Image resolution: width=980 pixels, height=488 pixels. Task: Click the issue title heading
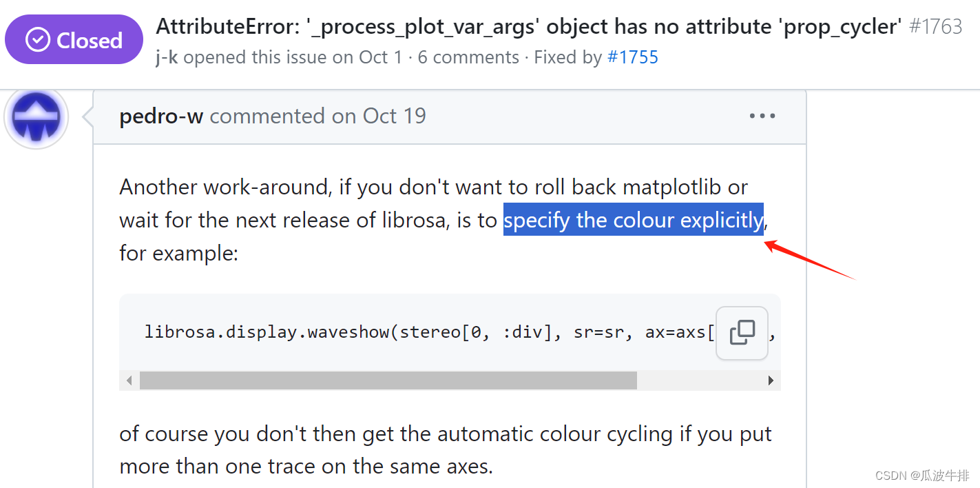coord(527,26)
